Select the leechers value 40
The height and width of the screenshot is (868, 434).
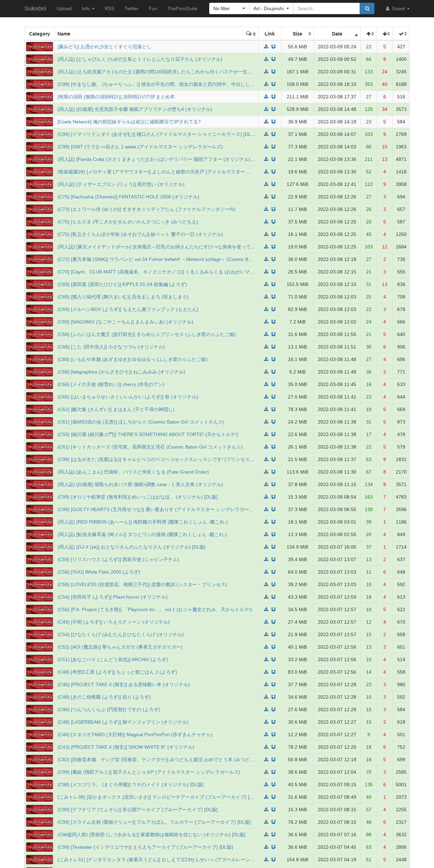point(385,84)
